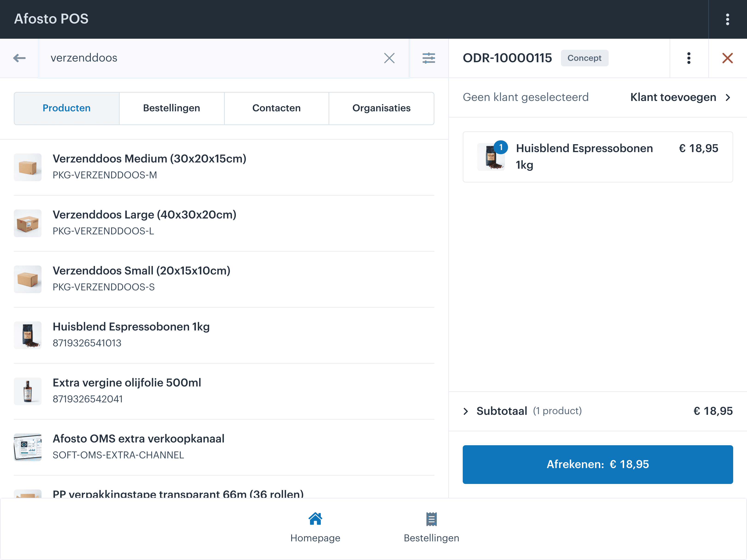Open order ODR-10000115 three-dot options

689,58
